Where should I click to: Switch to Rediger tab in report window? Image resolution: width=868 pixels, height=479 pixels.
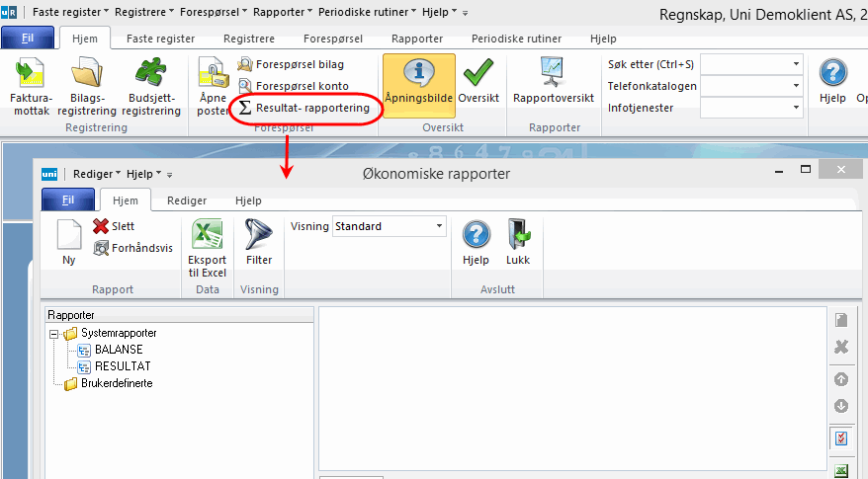187,200
